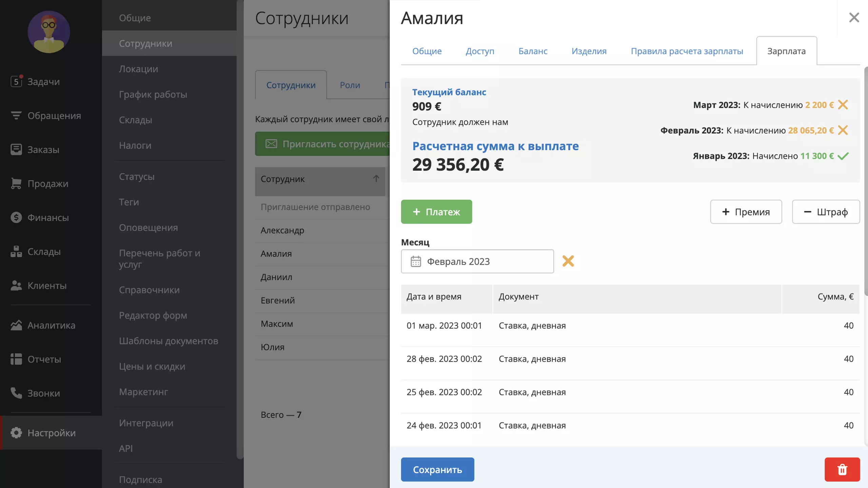Sort by Сотрудник column arrow
Viewport: 868px width, 488px height.
click(x=376, y=179)
